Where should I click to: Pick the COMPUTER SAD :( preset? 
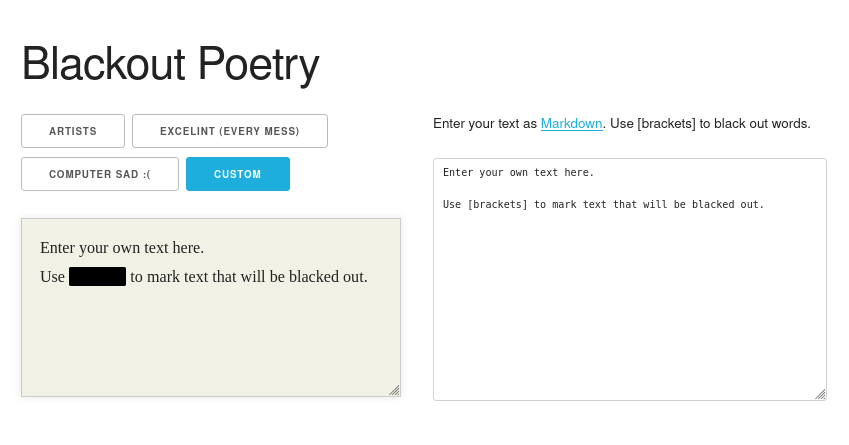coord(100,174)
